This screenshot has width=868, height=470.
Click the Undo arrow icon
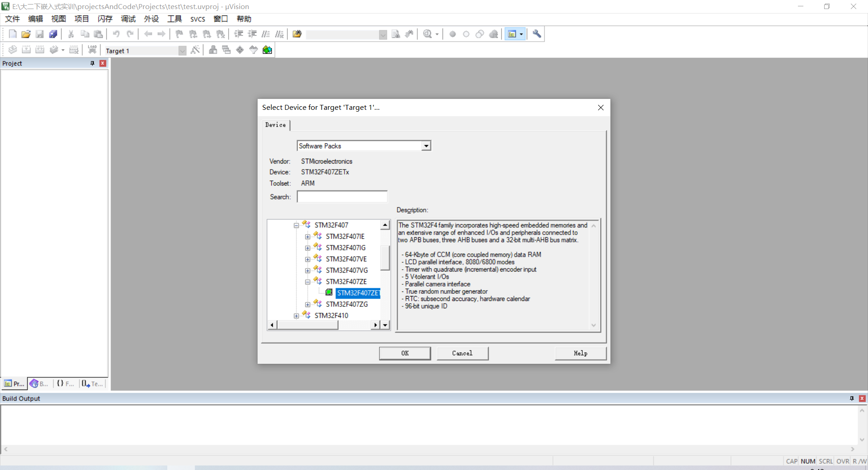(116, 34)
